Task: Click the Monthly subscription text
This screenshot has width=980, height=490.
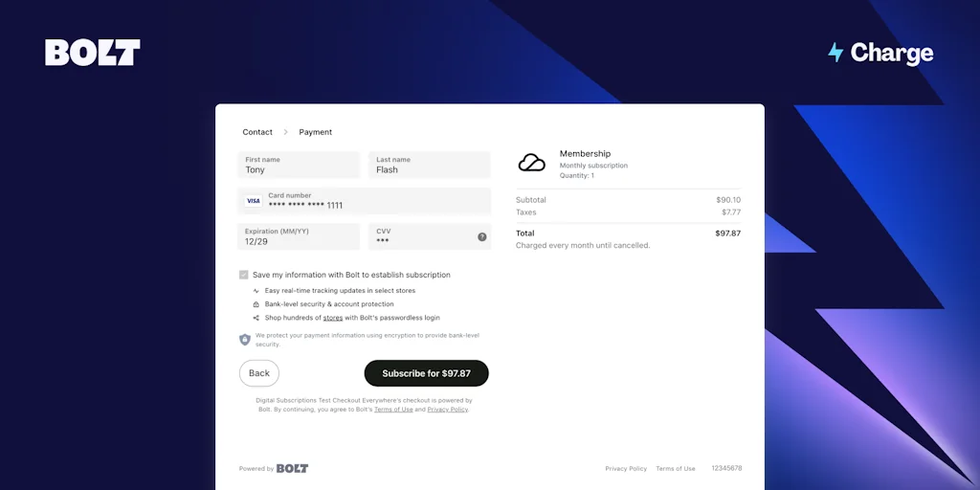Action: (593, 166)
